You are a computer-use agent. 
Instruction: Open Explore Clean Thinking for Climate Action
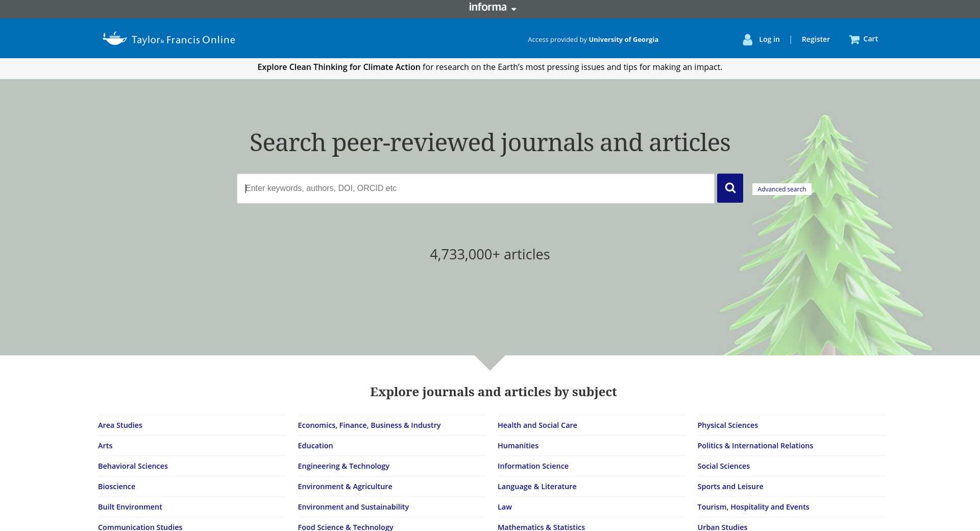coord(338,67)
